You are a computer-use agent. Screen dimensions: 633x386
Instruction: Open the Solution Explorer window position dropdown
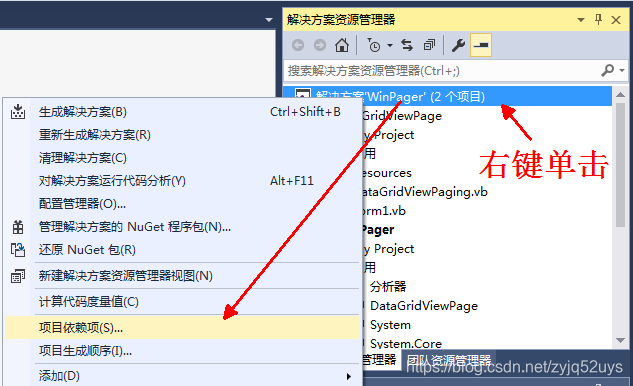pyautogui.click(x=581, y=20)
